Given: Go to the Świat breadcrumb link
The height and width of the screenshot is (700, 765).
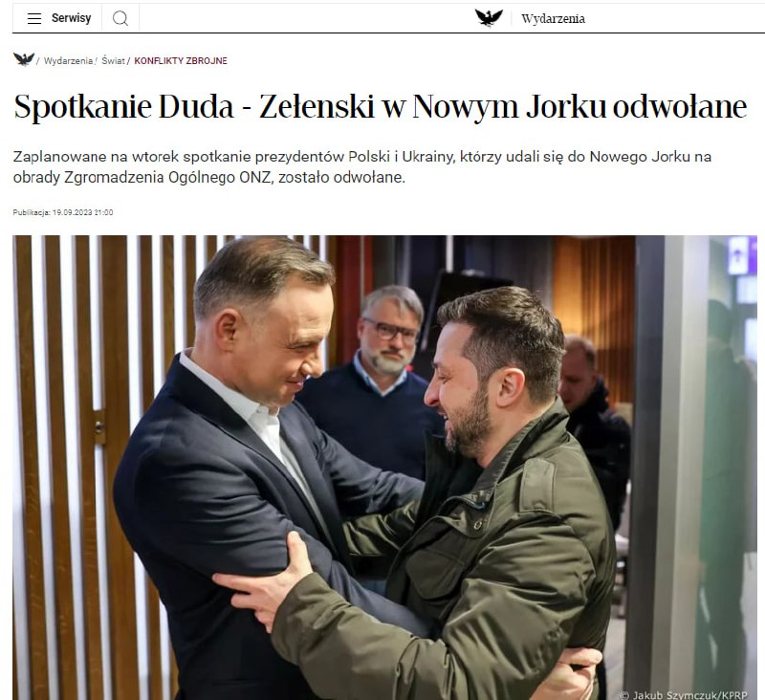Looking at the screenshot, I should (x=113, y=61).
